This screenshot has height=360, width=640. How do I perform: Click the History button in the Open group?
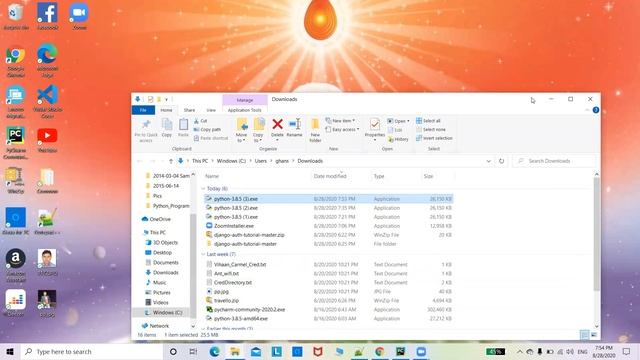coord(398,139)
